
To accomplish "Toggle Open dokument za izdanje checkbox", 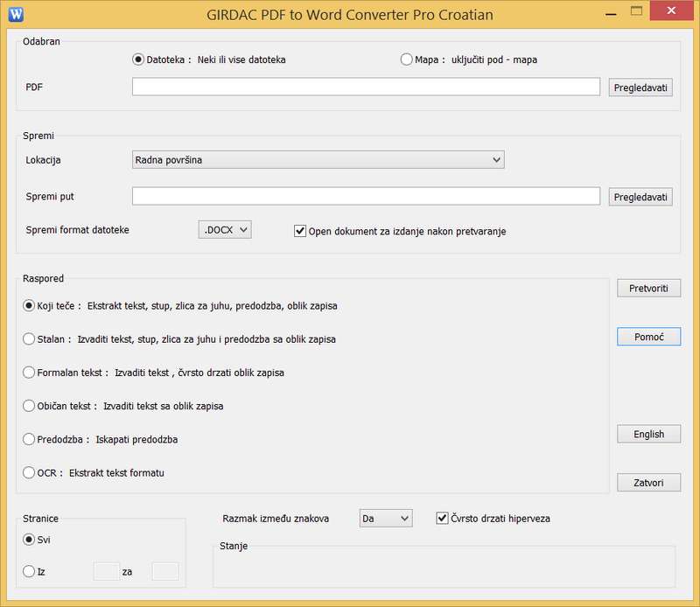I will pos(300,231).
